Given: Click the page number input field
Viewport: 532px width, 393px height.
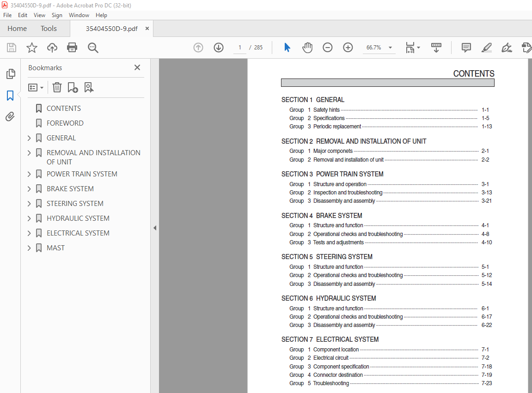Looking at the screenshot, I should point(240,48).
